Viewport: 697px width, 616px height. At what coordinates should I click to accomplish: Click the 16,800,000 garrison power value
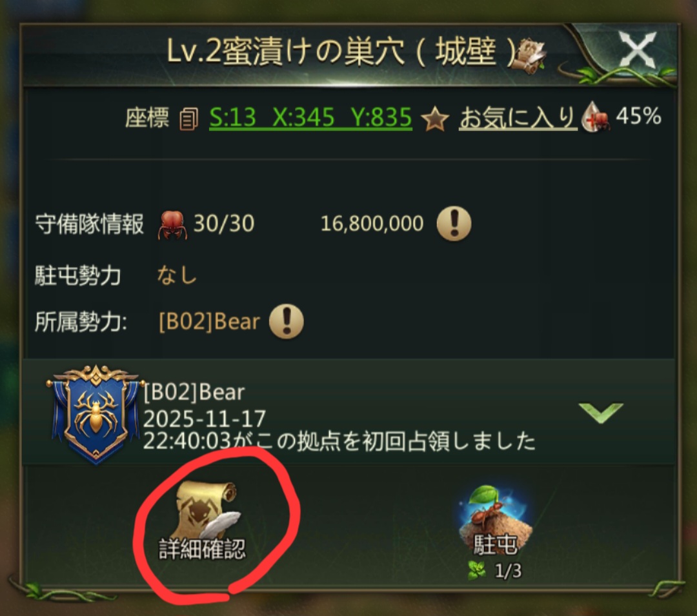(372, 224)
